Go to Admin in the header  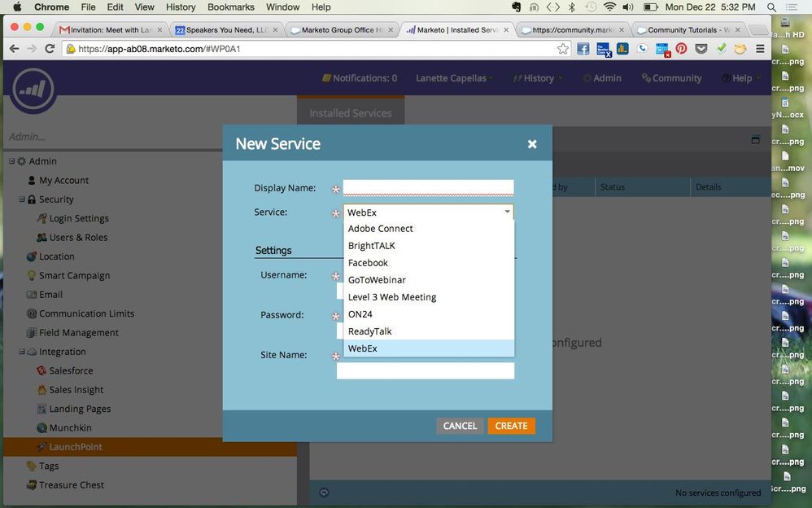[x=602, y=78]
